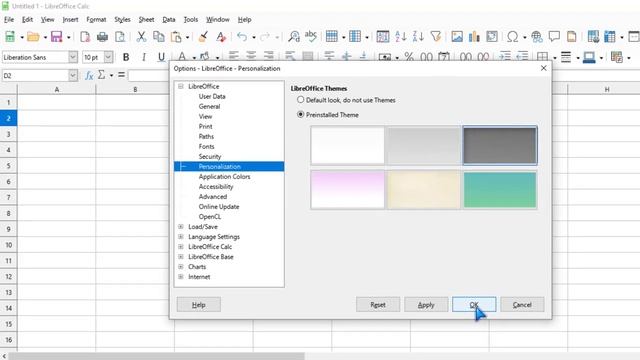Expand the Load/Save tree node
The image size is (640, 360).
click(181, 227)
